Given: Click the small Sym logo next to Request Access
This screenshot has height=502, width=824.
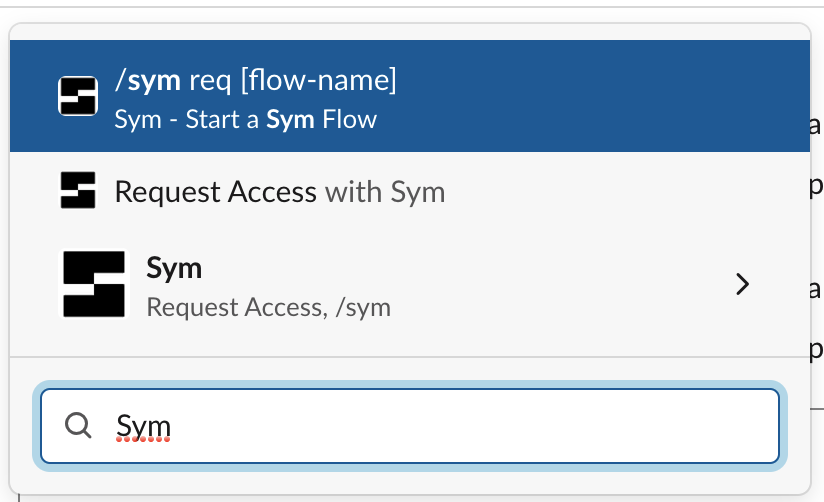Looking at the screenshot, I should click(x=78, y=190).
